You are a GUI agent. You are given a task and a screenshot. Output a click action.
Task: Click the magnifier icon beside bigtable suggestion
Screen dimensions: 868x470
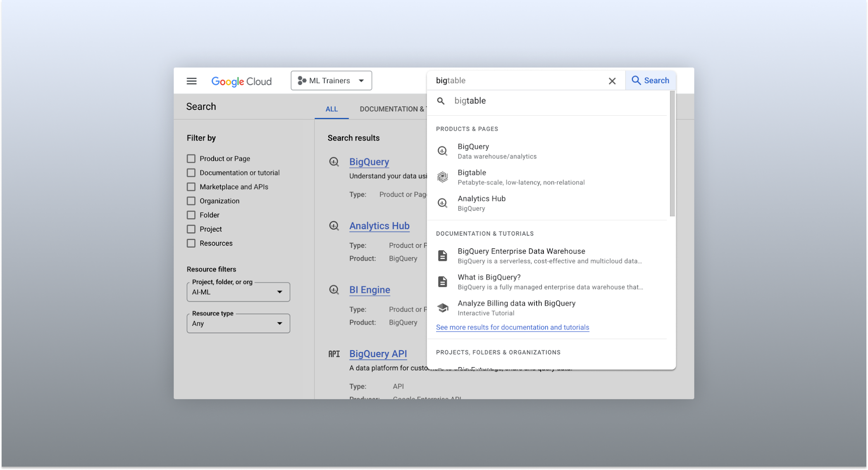coord(441,101)
